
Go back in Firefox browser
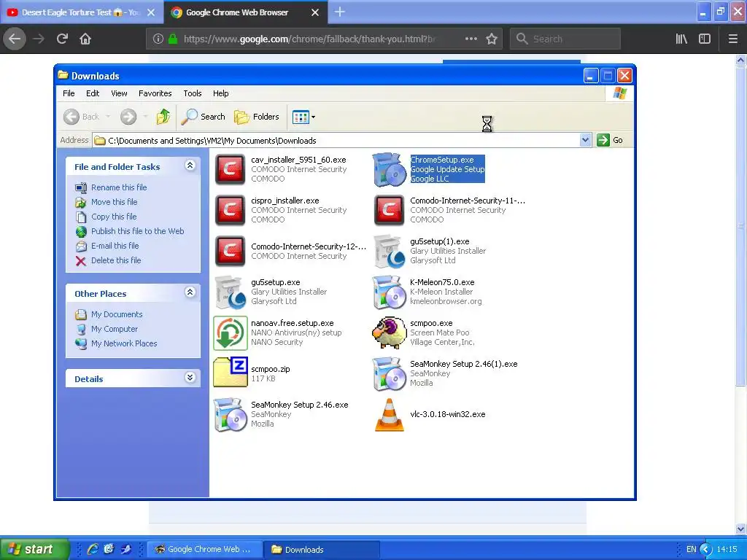(x=15, y=39)
